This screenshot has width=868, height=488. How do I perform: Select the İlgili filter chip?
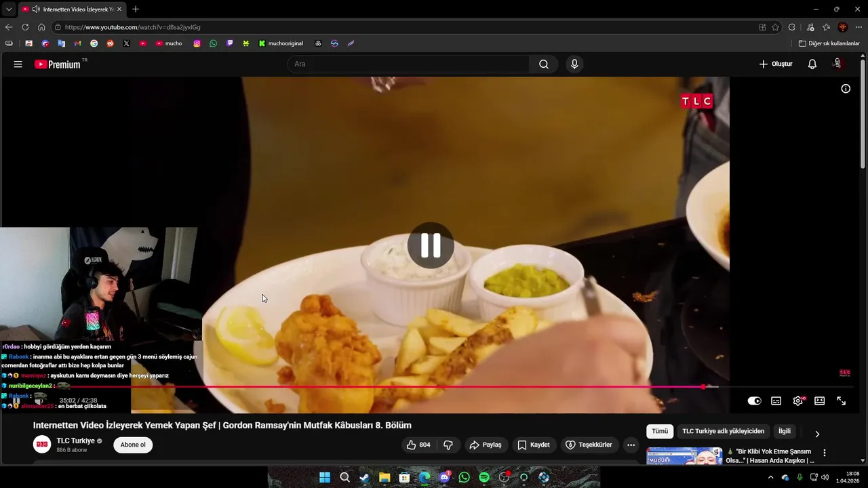[x=785, y=431]
